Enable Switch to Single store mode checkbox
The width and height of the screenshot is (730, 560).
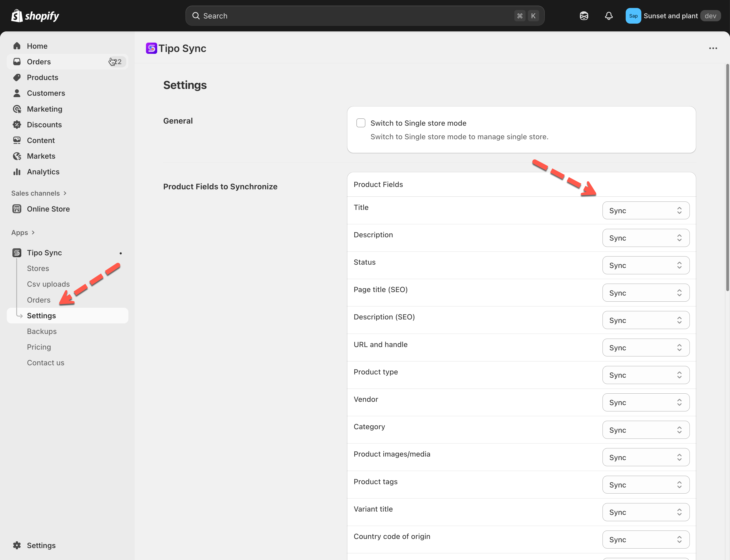[361, 123]
